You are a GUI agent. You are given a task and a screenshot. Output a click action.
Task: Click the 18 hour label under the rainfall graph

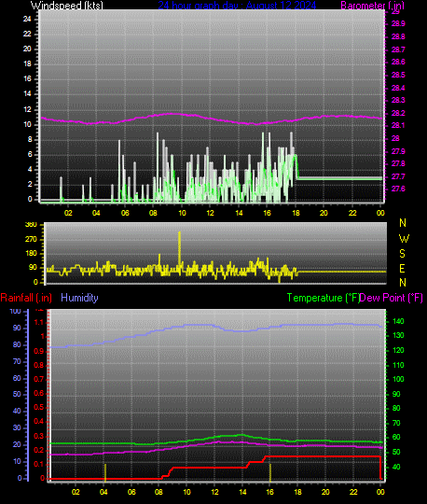(x=297, y=492)
